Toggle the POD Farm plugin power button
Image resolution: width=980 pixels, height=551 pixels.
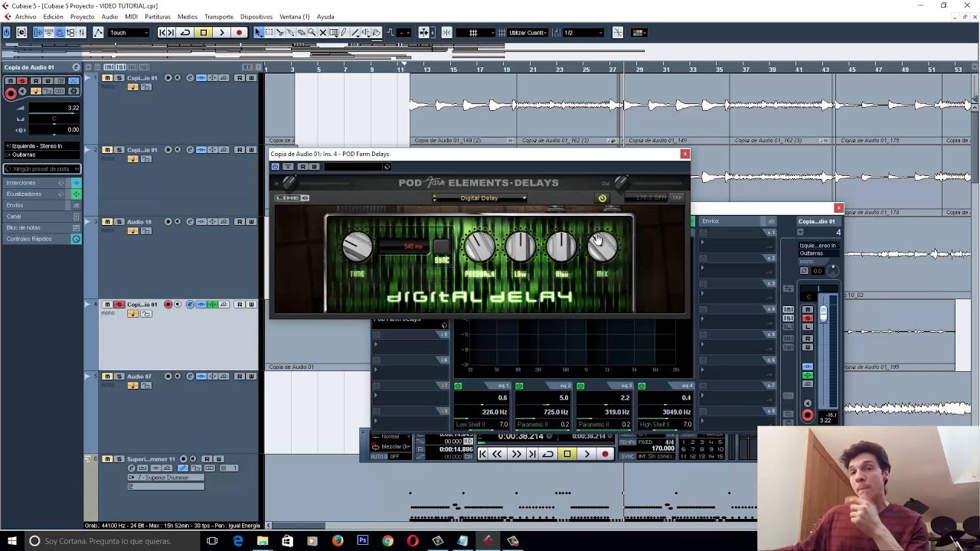[x=602, y=198]
